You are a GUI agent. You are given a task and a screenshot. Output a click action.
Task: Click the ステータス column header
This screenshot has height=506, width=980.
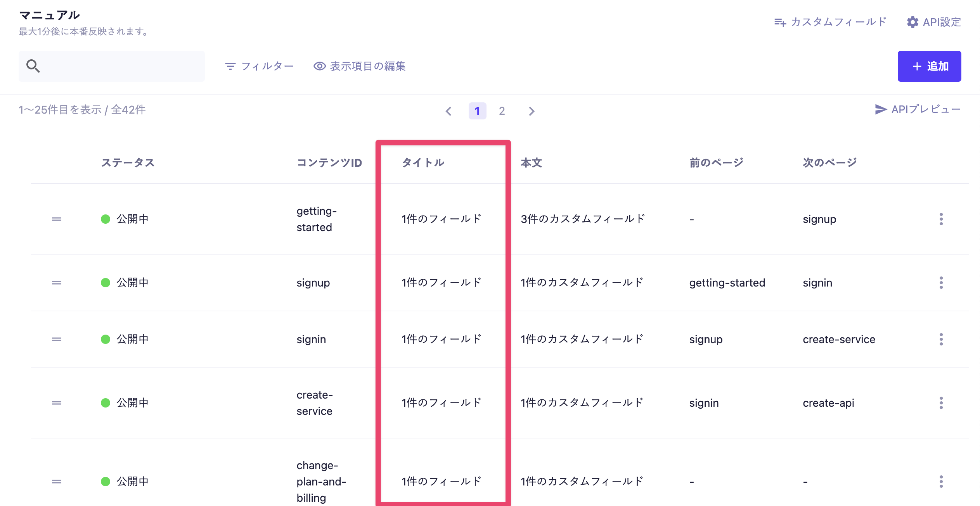[x=128, y=163]
